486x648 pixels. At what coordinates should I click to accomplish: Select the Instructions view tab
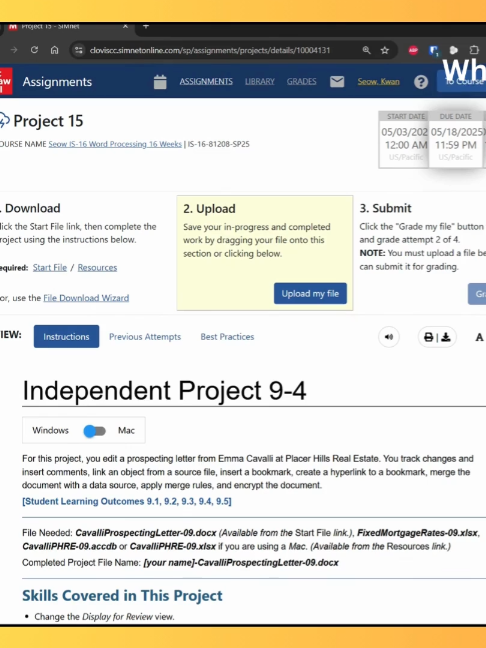click(66, 336)
